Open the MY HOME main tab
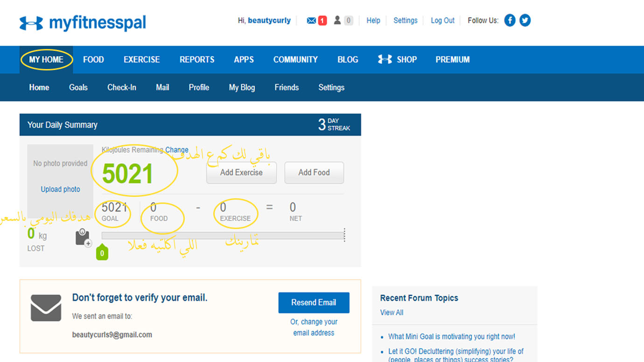 pos(46,60)
